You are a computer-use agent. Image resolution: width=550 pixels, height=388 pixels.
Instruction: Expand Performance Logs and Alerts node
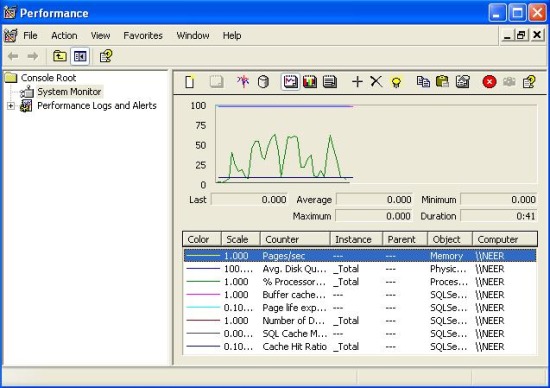[11, 106]
